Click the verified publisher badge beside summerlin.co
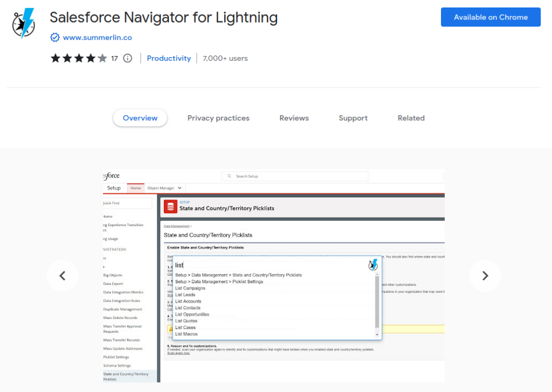Screen dimensions: 552x392 coord(54,37)
